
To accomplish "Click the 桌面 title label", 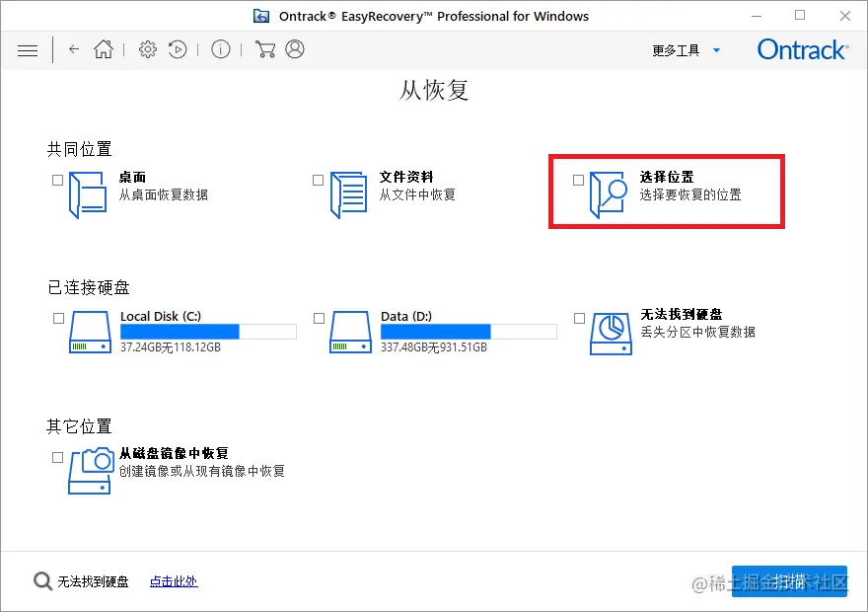I will (132, 178).
